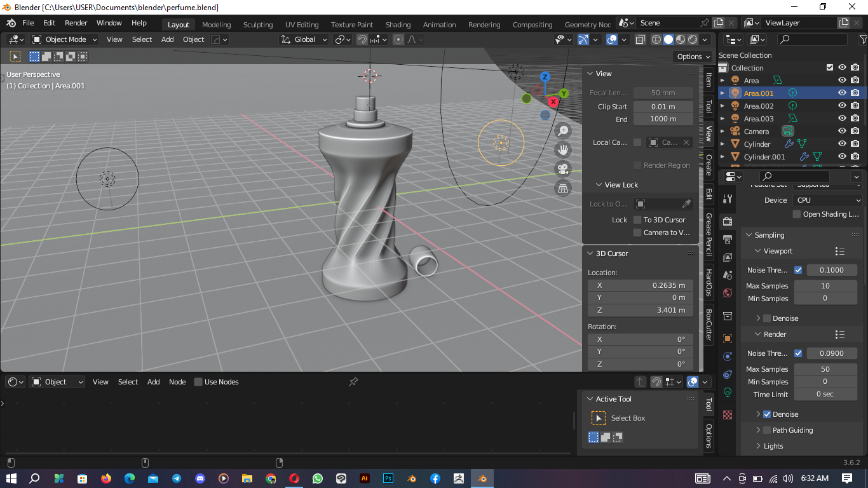
Task: Switch to the Sculpting workspace tab
Action: 257,25
